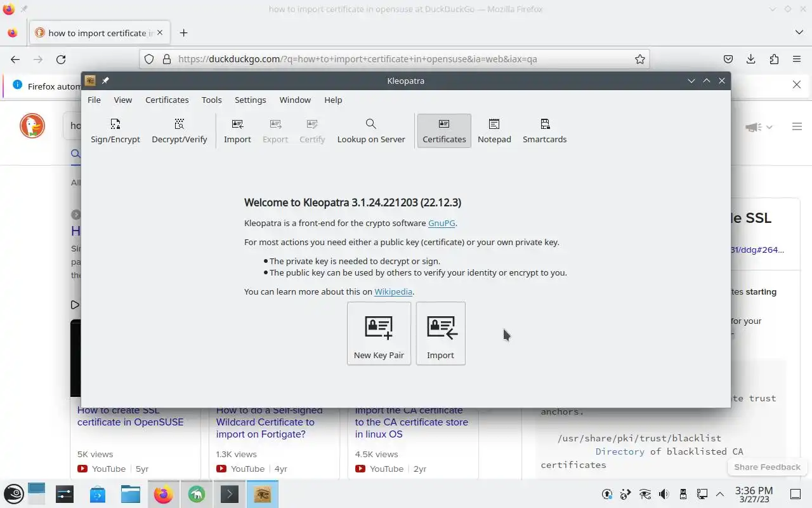Screen dimensions: 812x508
Task: Open the terminal Konsole taskbar icon
Action: pos(229,494)
